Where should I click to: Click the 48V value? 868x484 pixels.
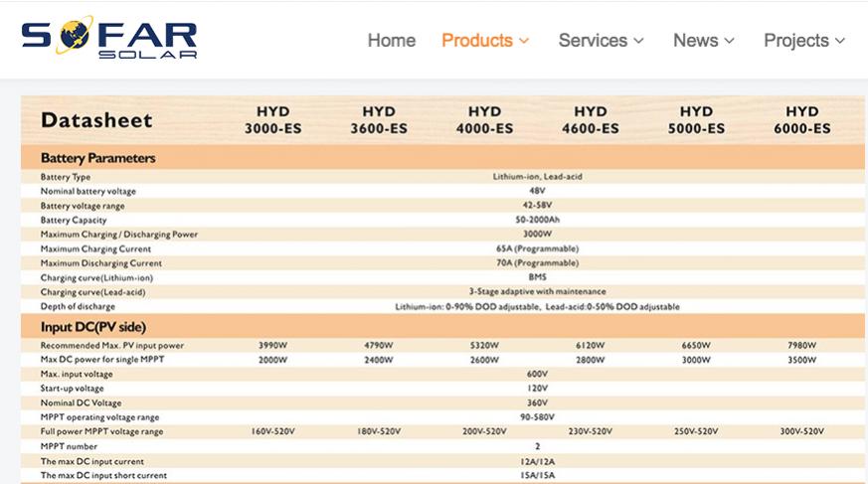point(537,191)
